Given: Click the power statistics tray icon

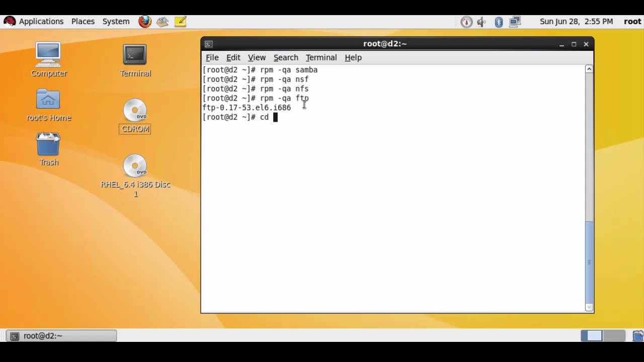Looking at the screenshot, I should [x=466, y=22].
